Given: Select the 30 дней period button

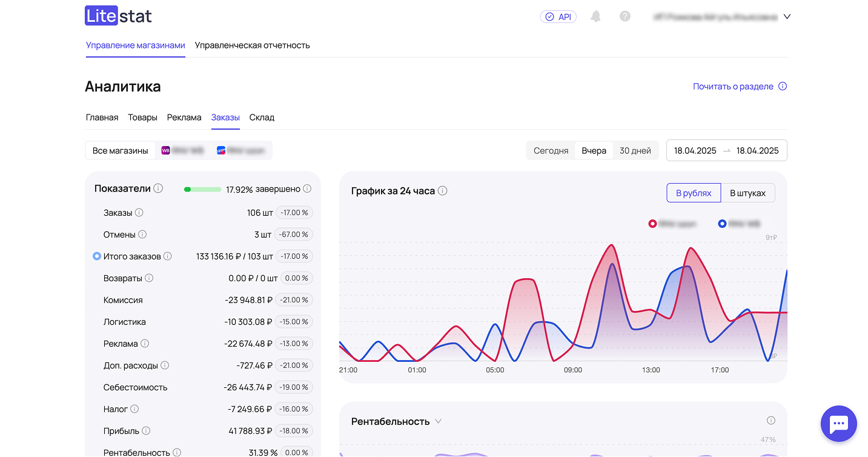Looking at the screenshot, I should [x=635, y=151].
